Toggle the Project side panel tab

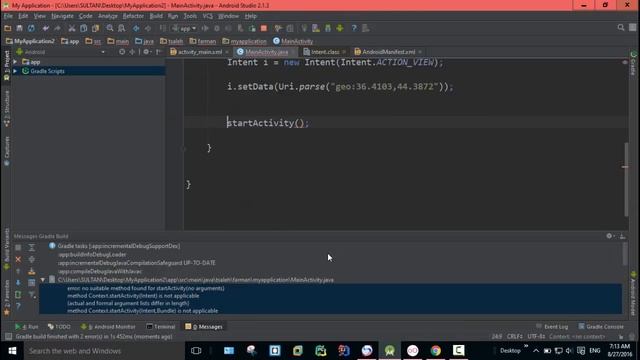pyautogui.click(x=7, y=65)
